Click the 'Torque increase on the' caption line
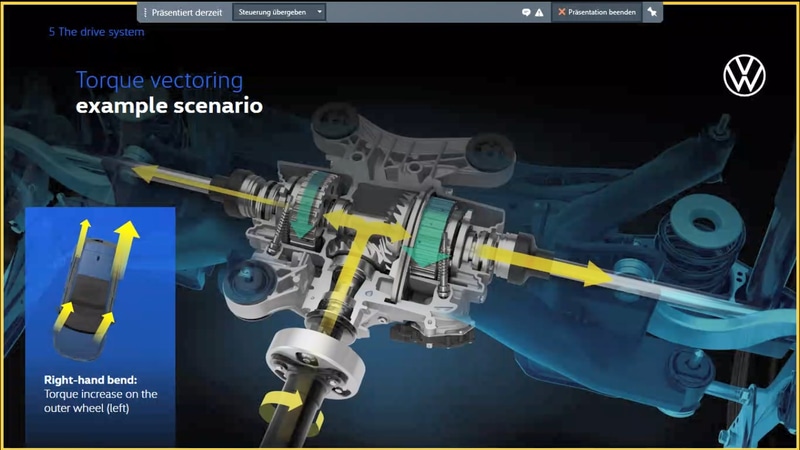 (x=101, y=394)
